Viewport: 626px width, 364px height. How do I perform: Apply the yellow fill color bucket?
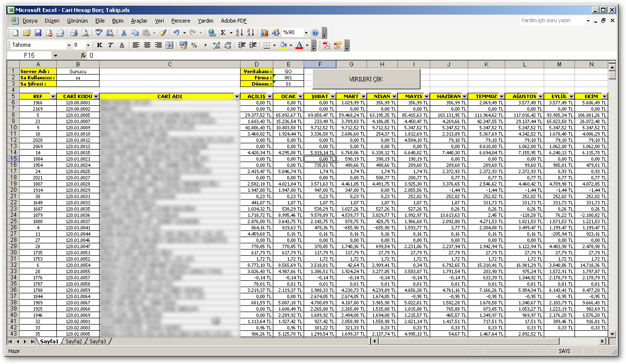click(x=283, y=45)
